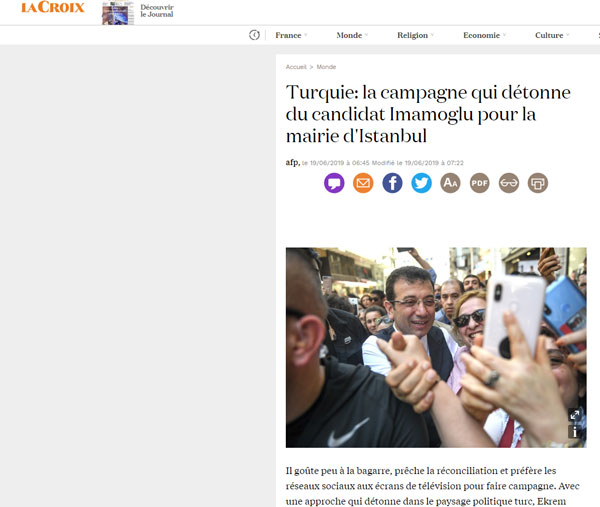600x507 pixels.
Task: Open reading mode glasses icon
Action: click(x=509, y=183)
